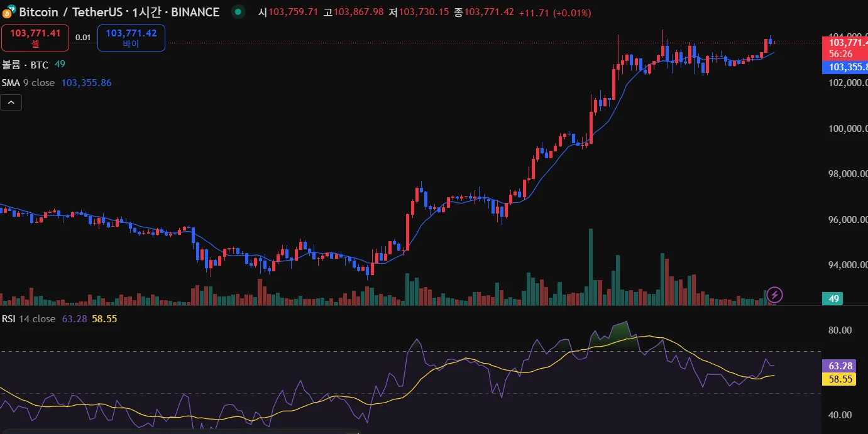
Task: Click the 94,000.00 price axis tick
Action: click(848, 265)
